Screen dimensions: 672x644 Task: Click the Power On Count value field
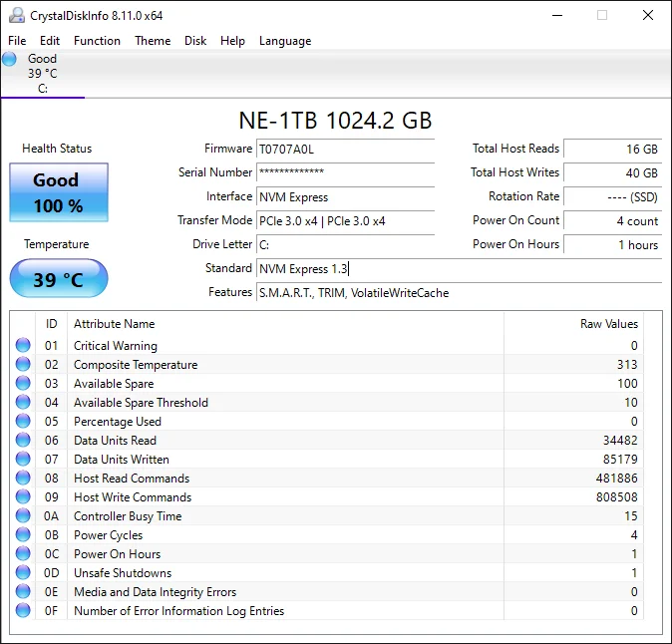(613, 220)
